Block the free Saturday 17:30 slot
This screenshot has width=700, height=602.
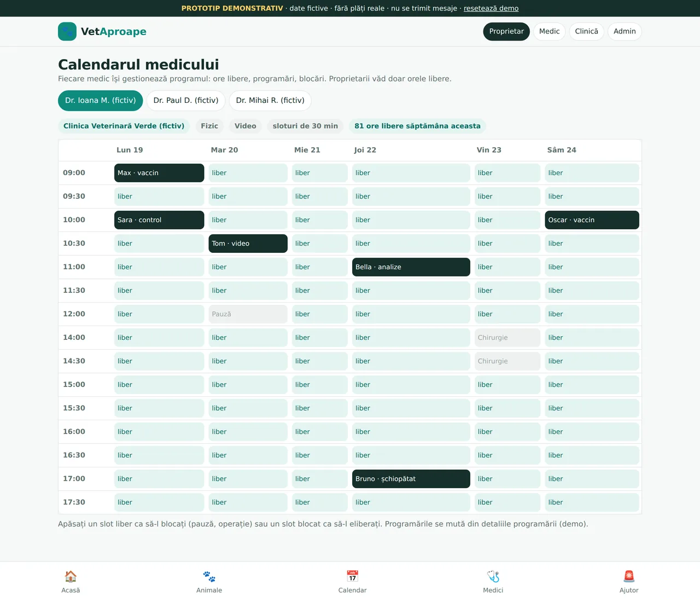(592, 502)
